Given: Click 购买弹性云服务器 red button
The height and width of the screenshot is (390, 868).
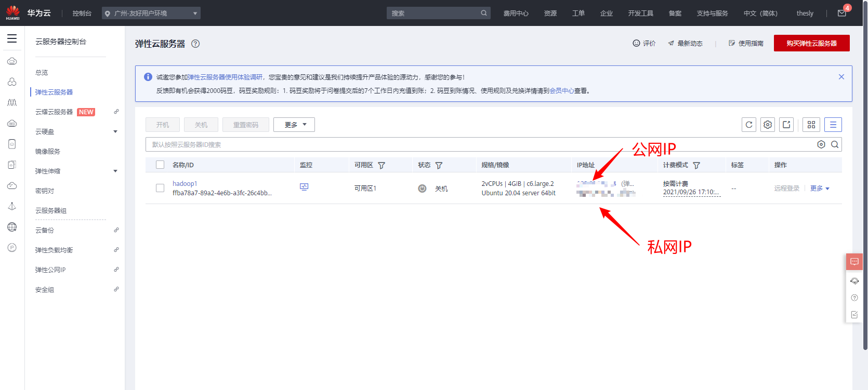Looking at the screenshot, I should click(x=812, y=43).
